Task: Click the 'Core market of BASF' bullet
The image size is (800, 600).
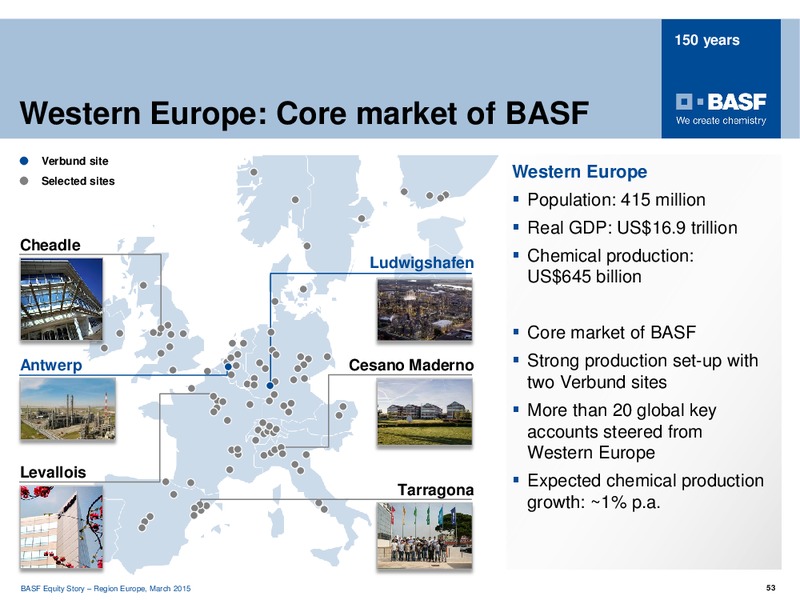Action: click(x=611, y=333)
